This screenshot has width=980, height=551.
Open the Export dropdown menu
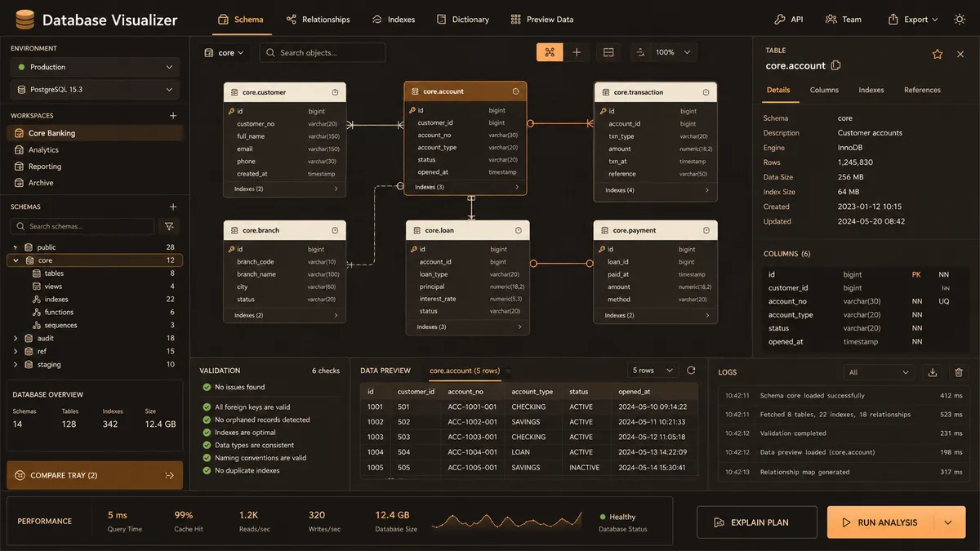click(912, 19)
